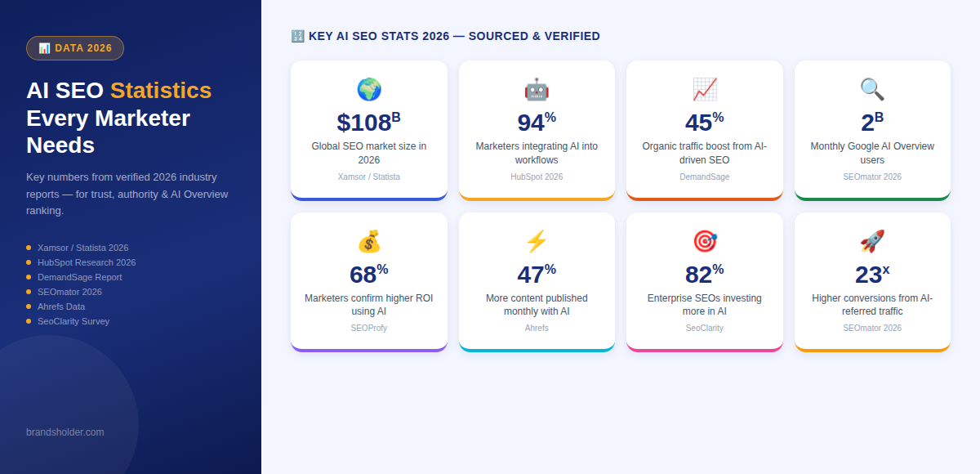Click 'SEOmator 2026' in sidebar list
980x474 pixels.
pyautogui.click(x=69, y=292)
